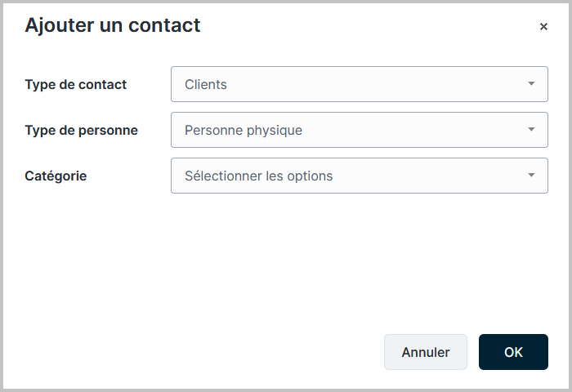This screenshot has width=572, height=392.
Task: Click the Sélectionner les options placeholder
Action: (x=258, y=176)
